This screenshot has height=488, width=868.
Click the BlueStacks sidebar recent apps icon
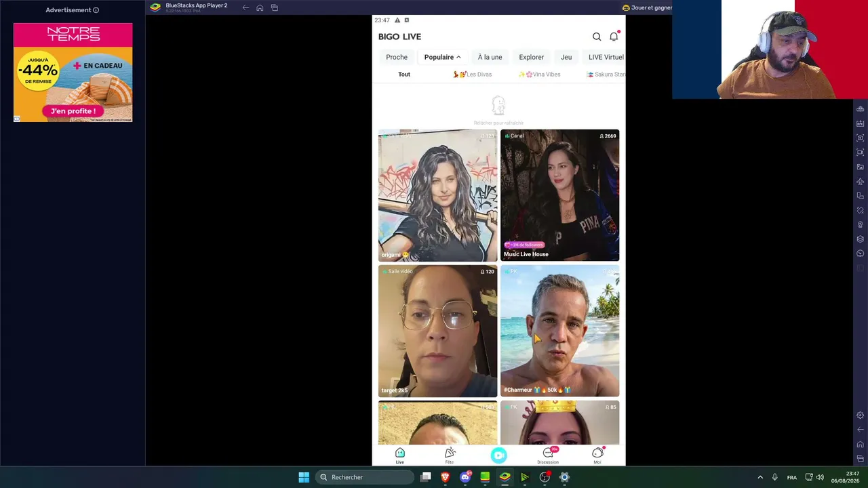[x=861, y=459]
